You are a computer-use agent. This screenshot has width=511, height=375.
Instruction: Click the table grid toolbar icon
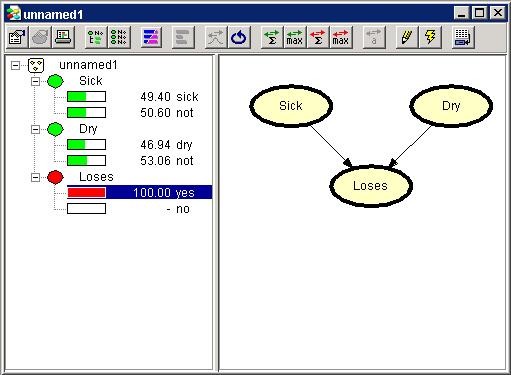pos(463,37)
